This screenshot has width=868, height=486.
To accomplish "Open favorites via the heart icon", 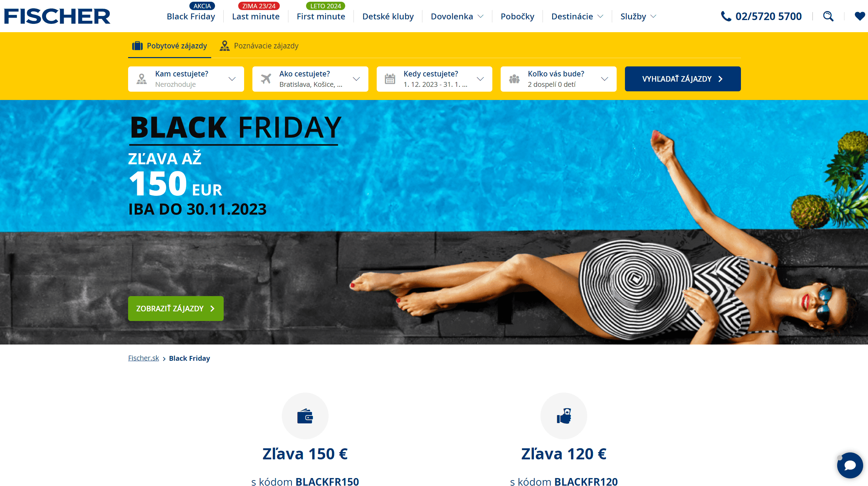I will (x=860, y=16).
